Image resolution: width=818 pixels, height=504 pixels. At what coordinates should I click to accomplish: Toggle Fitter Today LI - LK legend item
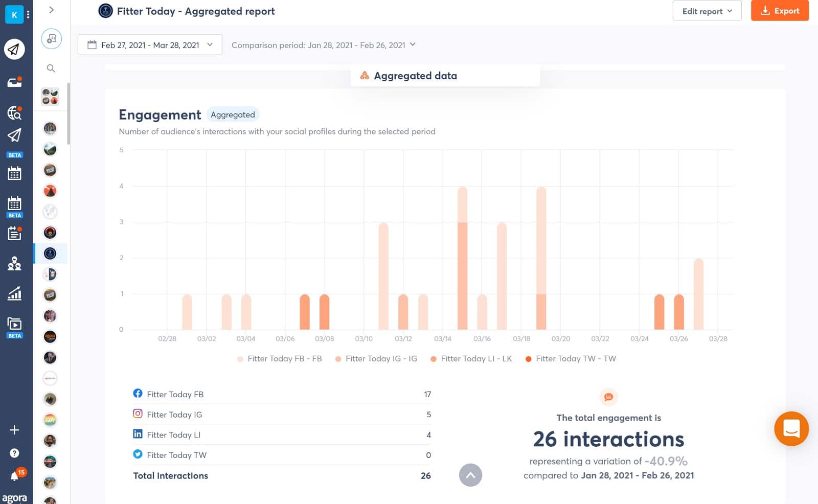click(471, 359)
